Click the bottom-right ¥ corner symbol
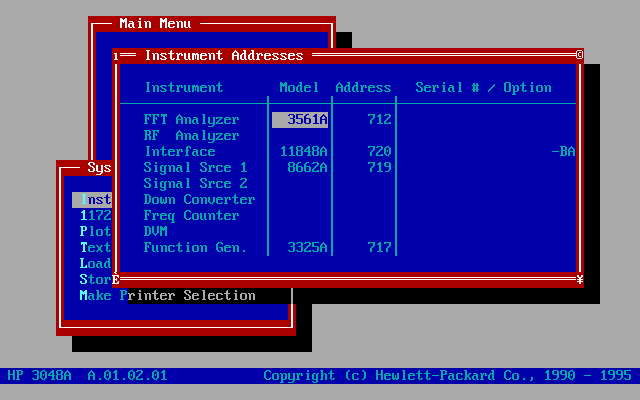 pyautogui.click(x=580, y=280)
